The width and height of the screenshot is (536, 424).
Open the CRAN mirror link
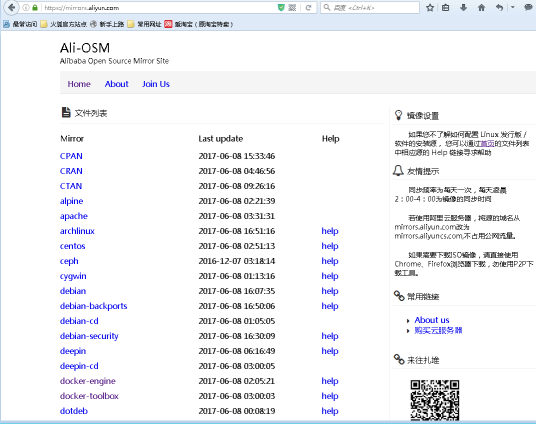point(71,171)
